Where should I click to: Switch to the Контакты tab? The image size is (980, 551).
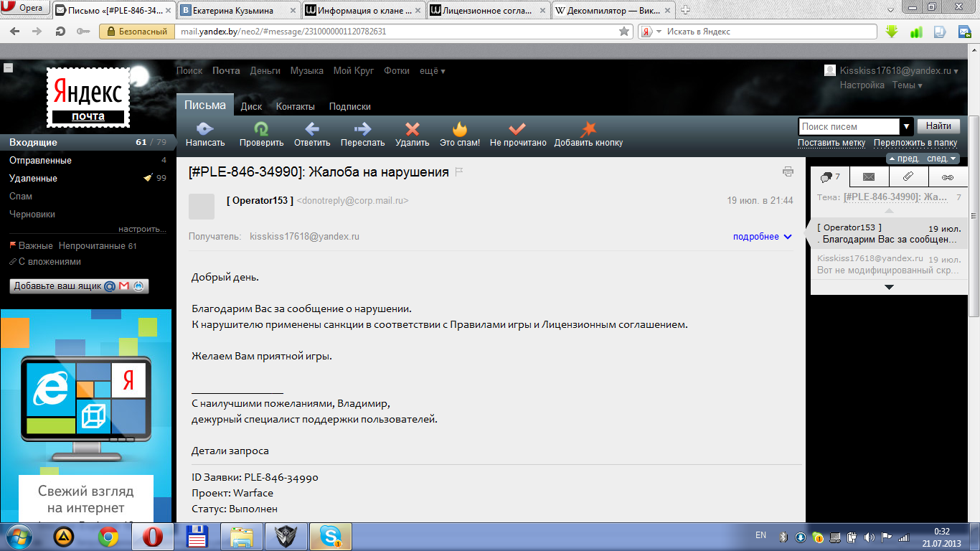click(x=296, y=107)
